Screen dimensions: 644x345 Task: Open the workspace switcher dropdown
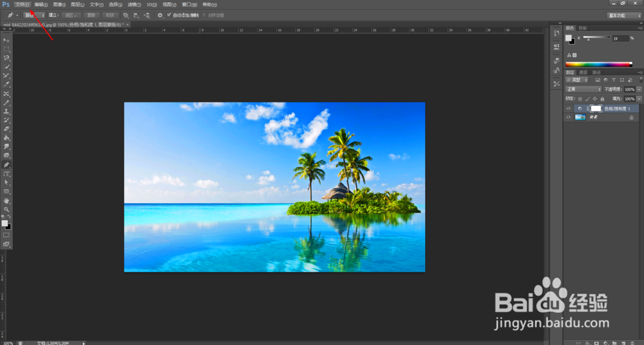624,15
